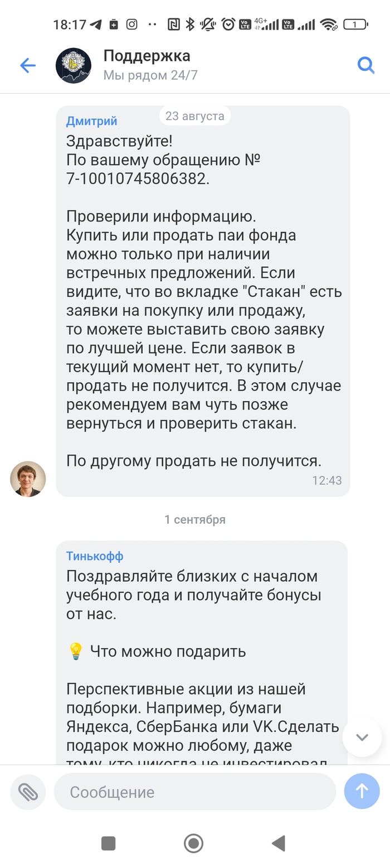This screenshot has height=868, width=390.
Task: Tap the Wi-Fi icon in the status bar
Action: (x=329, y=25)
